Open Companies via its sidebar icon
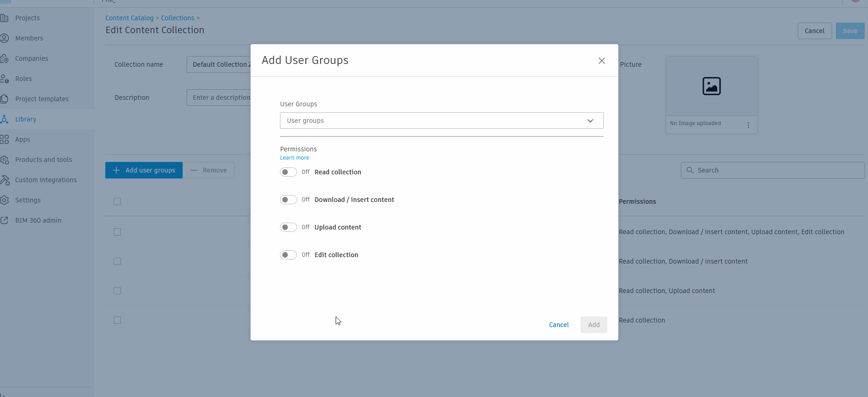Image resolution: width=868 pixels, height=397 pixels. click(5, 58)
